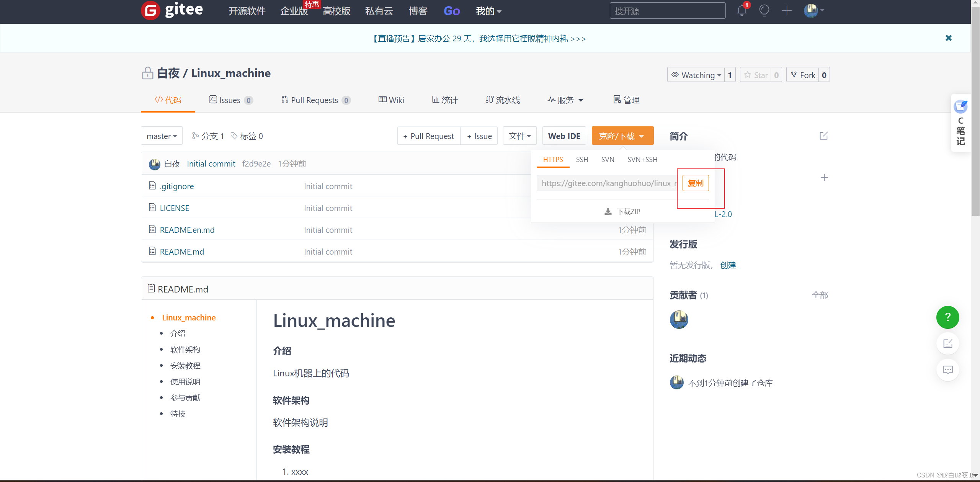Close the live broadcast announcement banner
The image size is (980, 482).
click(949, 38)
